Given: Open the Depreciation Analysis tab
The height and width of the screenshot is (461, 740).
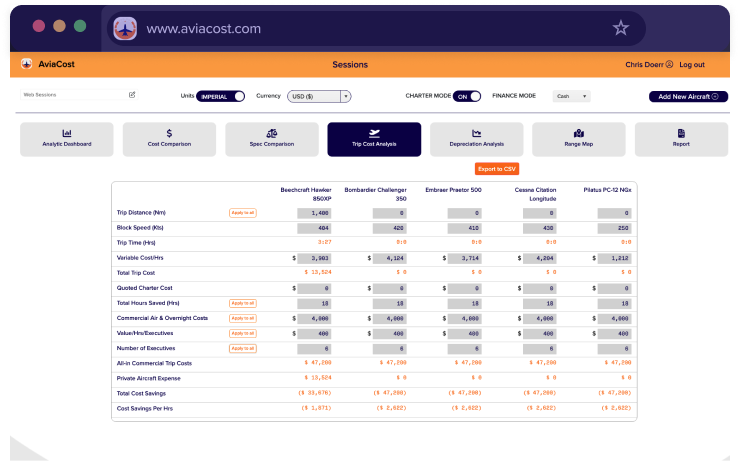Looking at the screenshot, I should click(477, 139).
